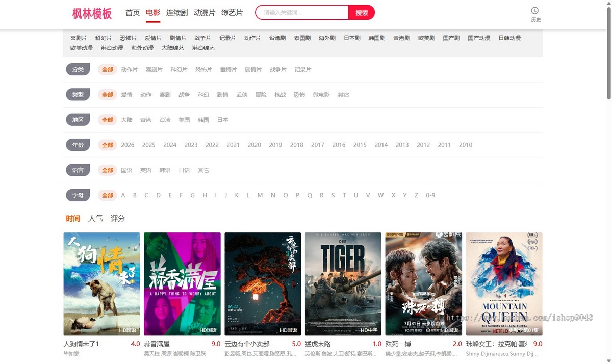Open the 云边有个小卖部 poster
612x364 pixels.
click(x=263, y=284)
